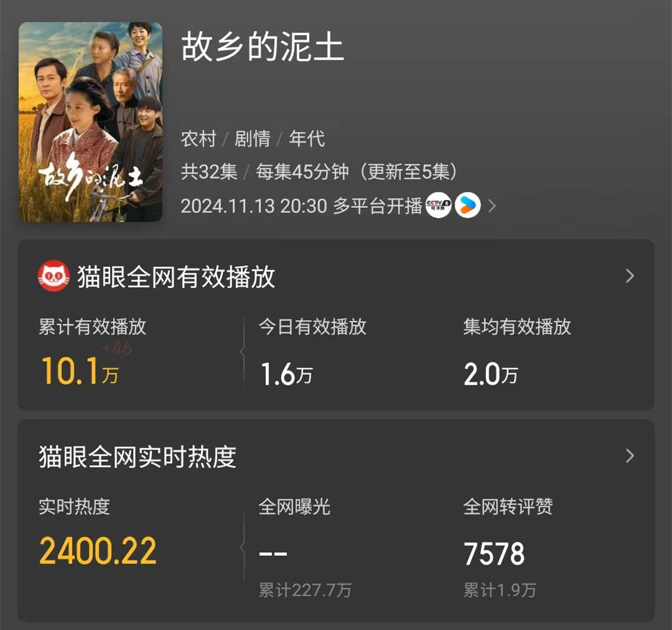Screen dimensions: 672x630
Task: Expand the broadcast platforms chevron arrow
Action: 492,206
